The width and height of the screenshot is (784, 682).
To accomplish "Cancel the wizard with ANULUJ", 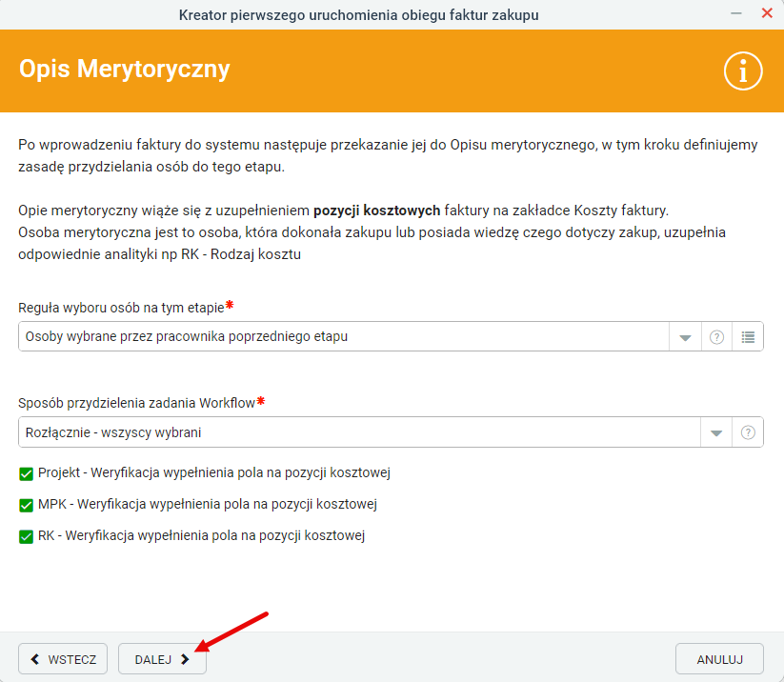I will [x=719, y=659].
